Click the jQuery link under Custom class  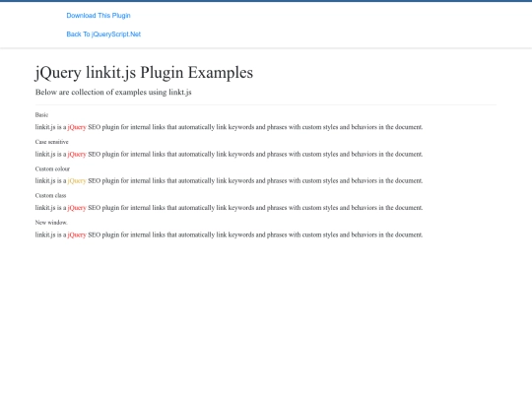(77, 208)
